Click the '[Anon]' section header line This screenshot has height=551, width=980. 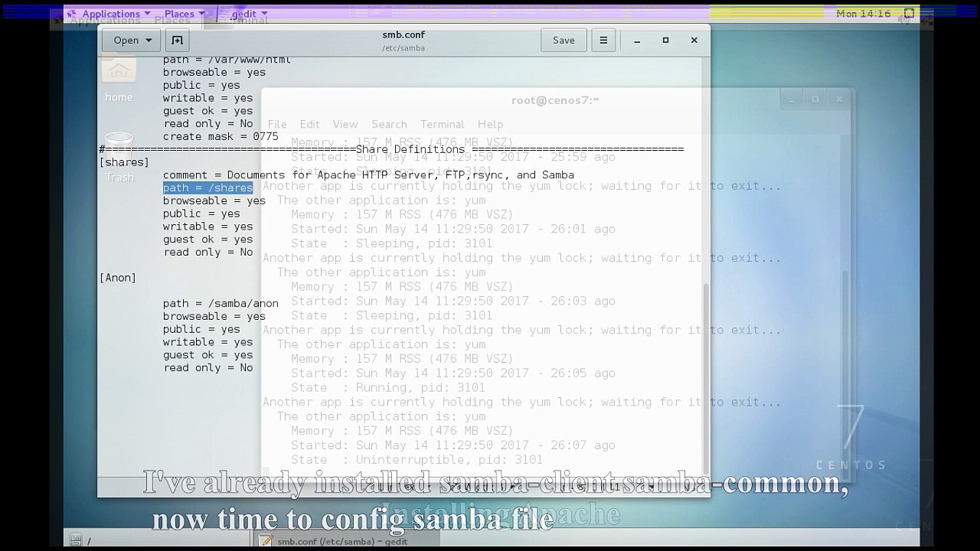[x=118, y=278]
